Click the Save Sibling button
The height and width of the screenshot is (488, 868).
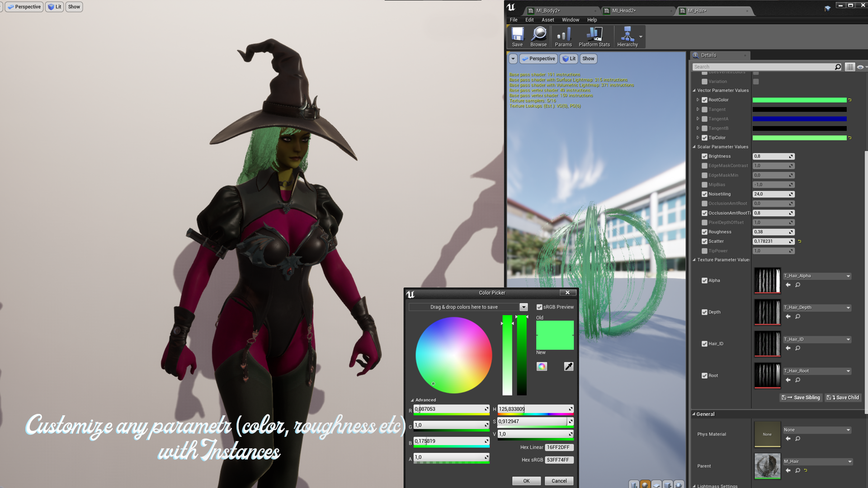click(x=801, y=398)
